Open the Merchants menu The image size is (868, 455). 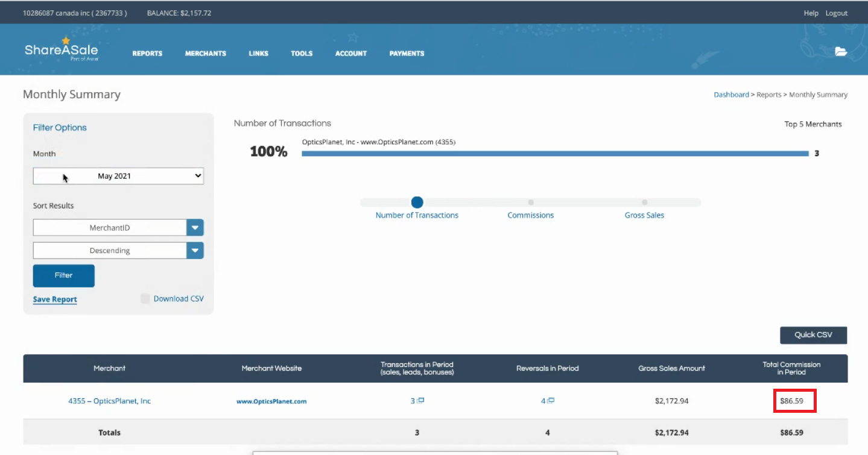pos(206,54)
